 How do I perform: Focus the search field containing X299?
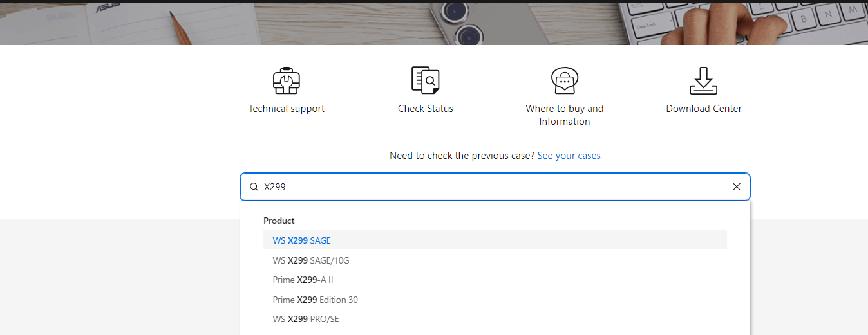click(495, 187)
